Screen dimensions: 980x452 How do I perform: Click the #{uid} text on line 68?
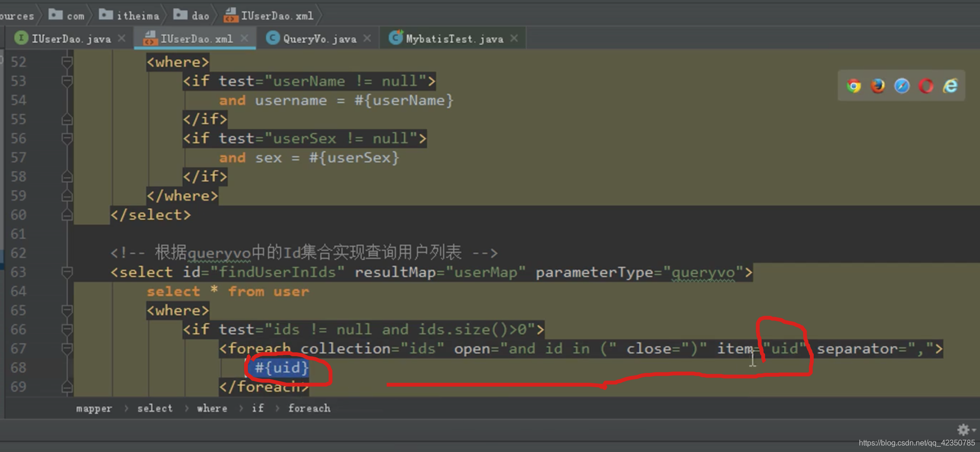[281, 368]
